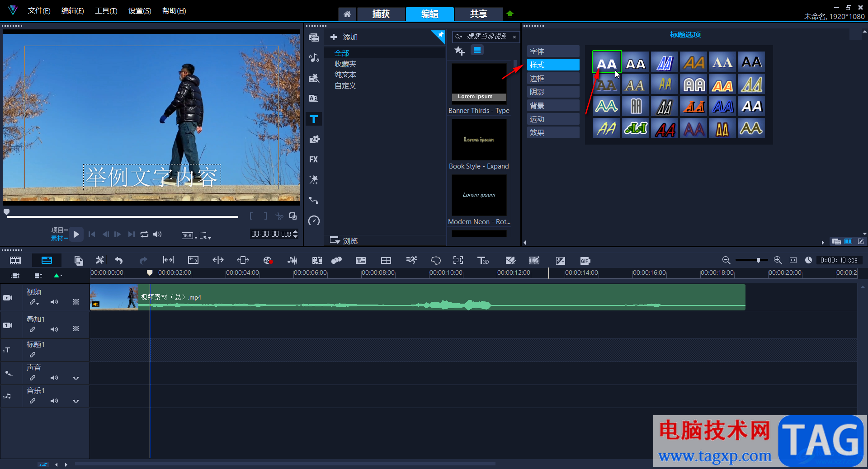Open the Sound Mixer icon
Image resolution: width=868 pixels, height=469 pixels.
292,260
